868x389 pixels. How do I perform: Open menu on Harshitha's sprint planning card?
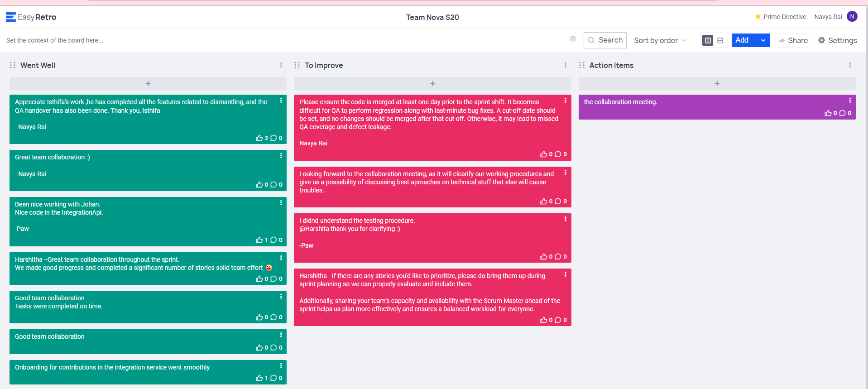[566, 274]
